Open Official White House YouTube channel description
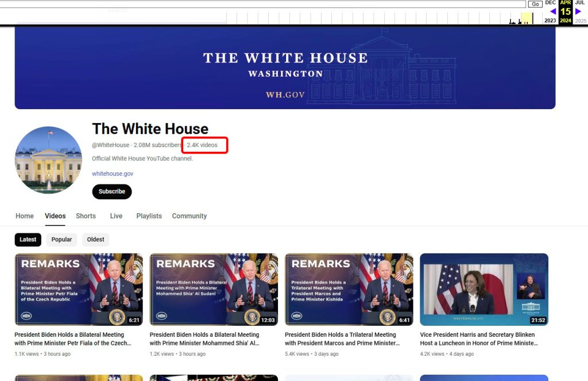The height and width of the screenshot is (381, 588). (x=142, y=159)
